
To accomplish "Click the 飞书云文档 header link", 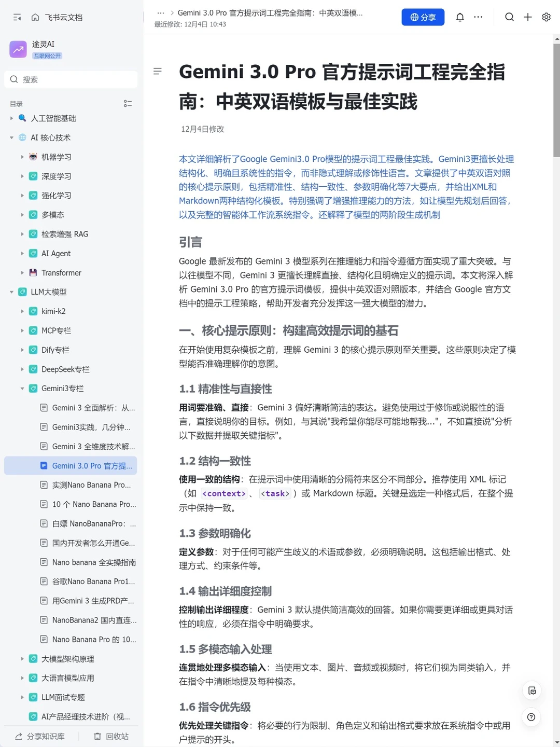I will click(64, 17).
